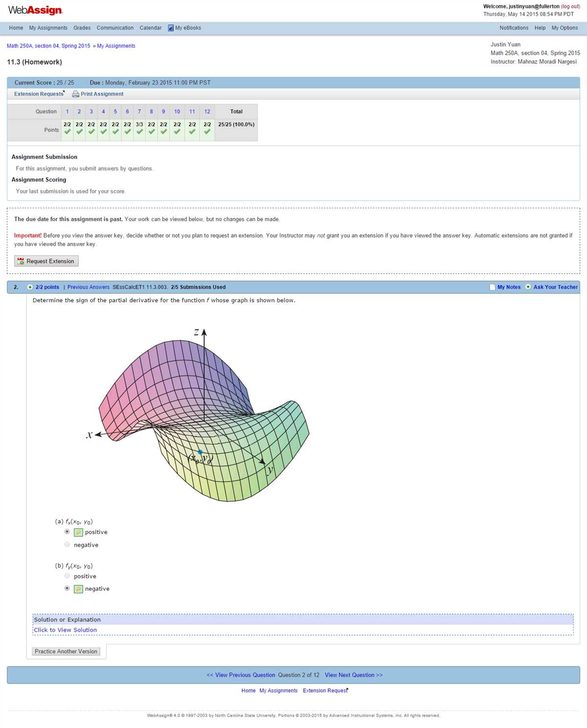587x728 pixels.
Task: Open My eBooks
Action: pyautogui.click(x=188, y=28)
